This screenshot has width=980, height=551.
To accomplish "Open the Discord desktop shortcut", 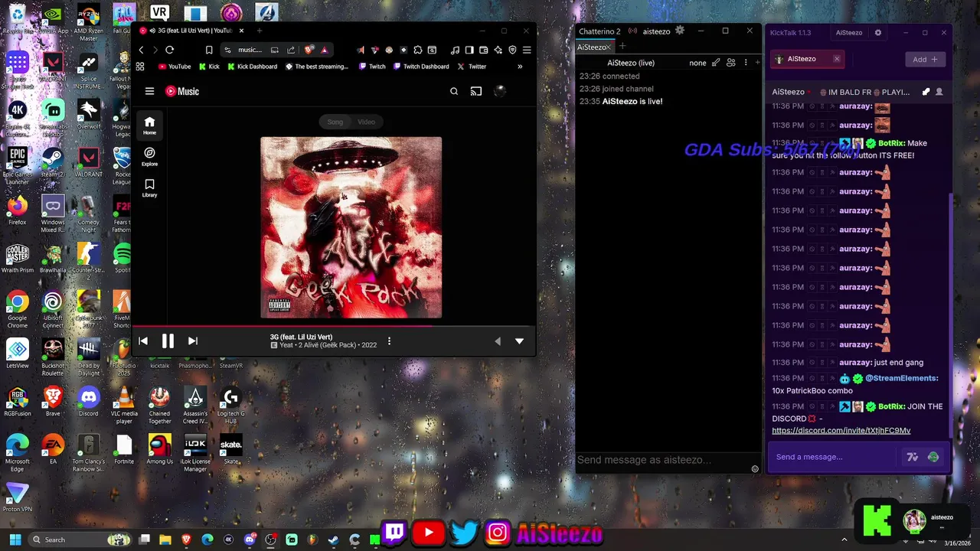I will point(89,403).
